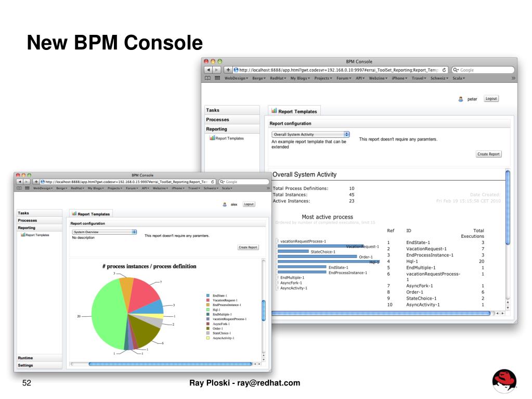Open Settings section in the alex window sidebar
This screenshot has height=399, width=532.
(40, 365)
